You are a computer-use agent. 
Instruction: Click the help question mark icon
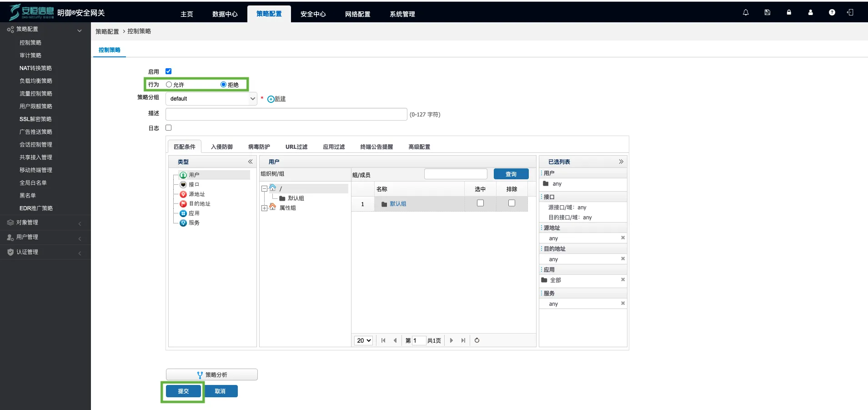[832, 13]
